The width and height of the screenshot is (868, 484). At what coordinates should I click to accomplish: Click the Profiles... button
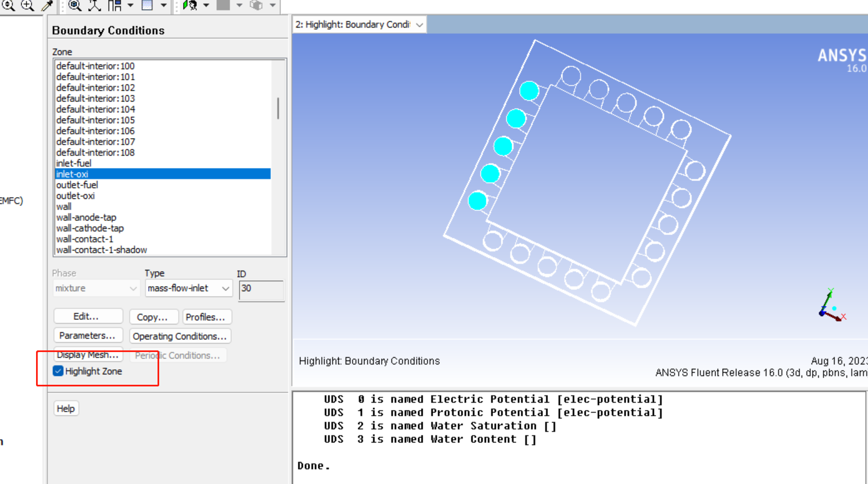(205, 317)
